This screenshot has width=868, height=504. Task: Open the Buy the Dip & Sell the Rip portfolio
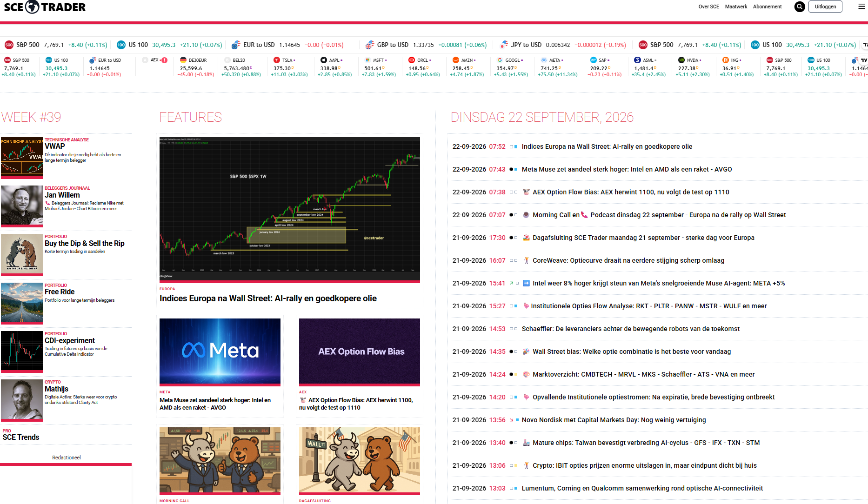tap(85, 243)
